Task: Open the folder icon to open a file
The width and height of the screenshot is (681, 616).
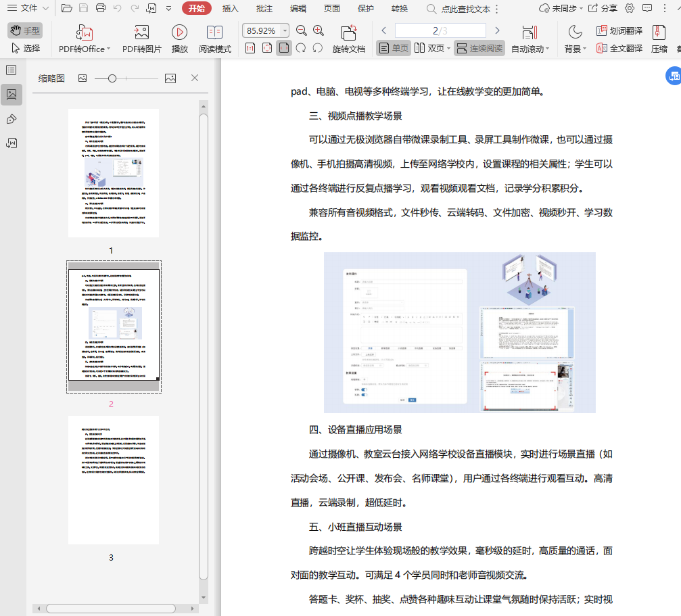Action: [x=66, y=8]
